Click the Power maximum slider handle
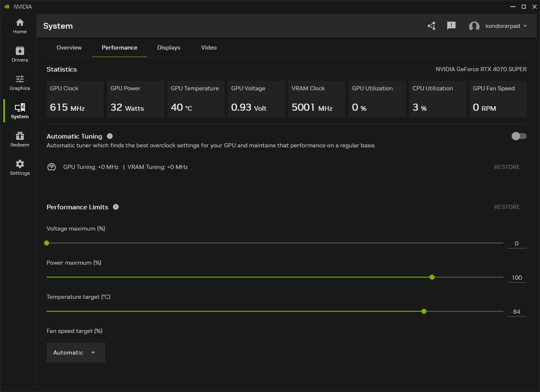Viewport: 540px width, 392px height. pyautogui.click(x=432, y=277)
